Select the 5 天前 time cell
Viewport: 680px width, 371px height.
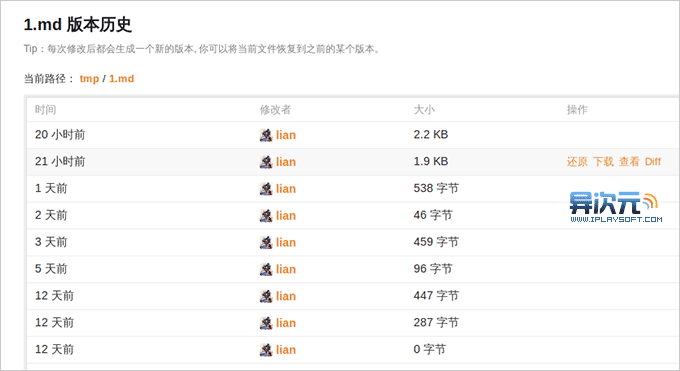click(51, 269)
